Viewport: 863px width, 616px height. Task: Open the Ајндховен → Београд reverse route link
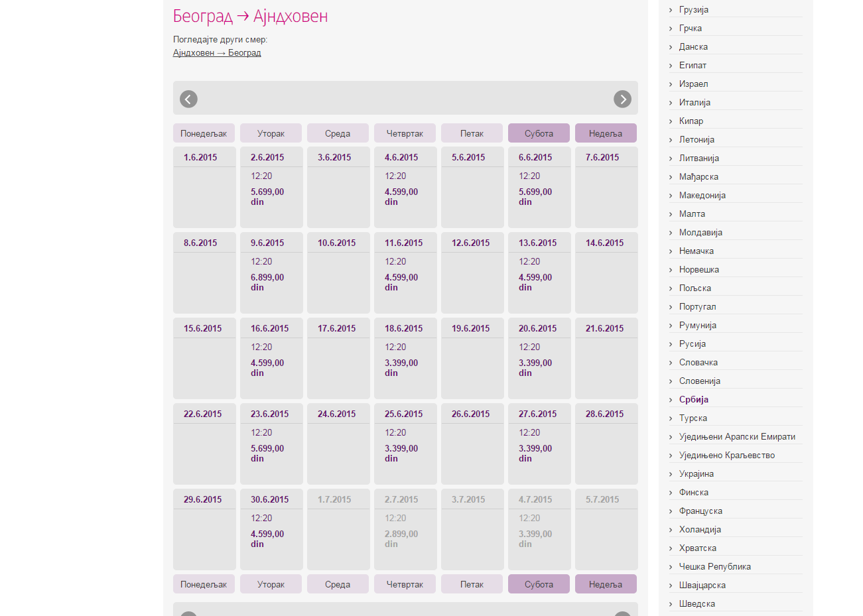(x=217, y=53)
